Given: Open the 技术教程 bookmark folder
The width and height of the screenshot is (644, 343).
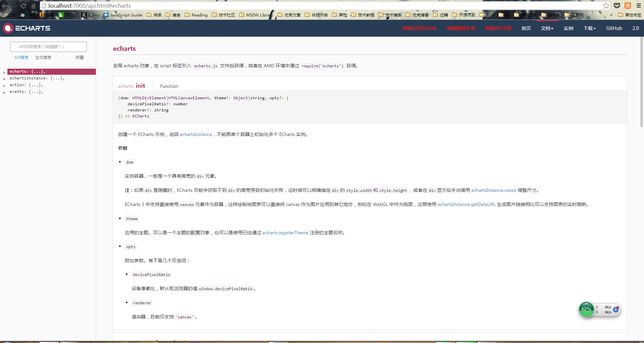Looking at the screenshot, I should point(363,15).
